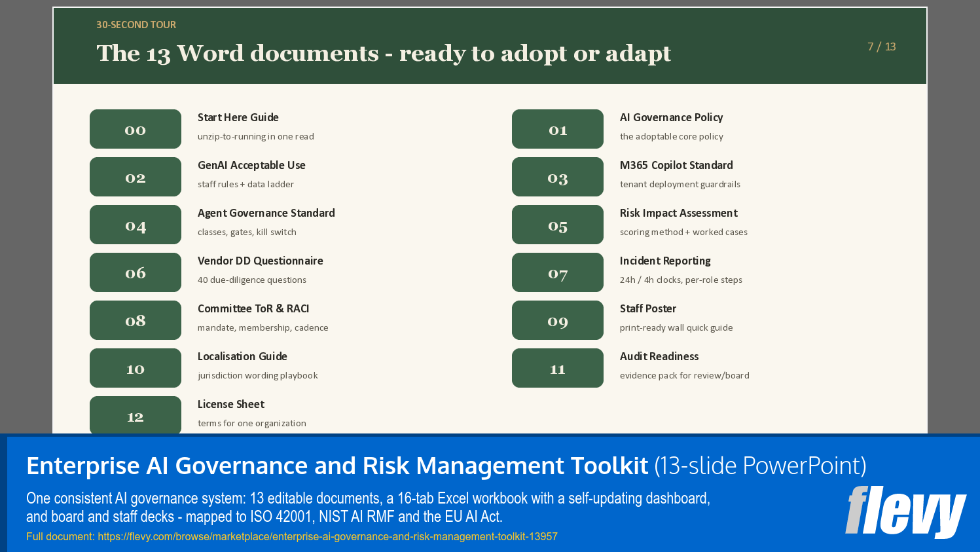The height and width of the screenshot is (552, 980).
Task: Click the 03 number badge
Action: [558, 177]
